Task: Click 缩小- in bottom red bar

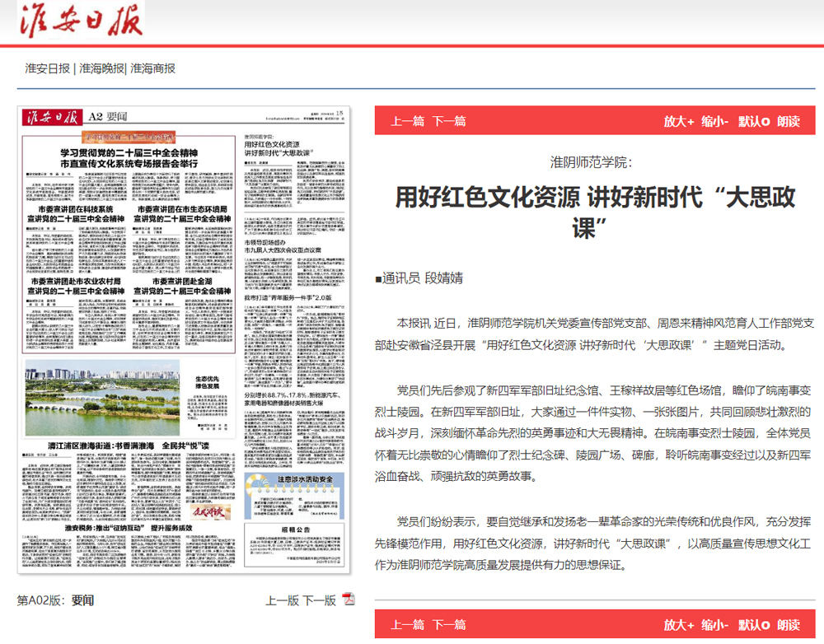Action: point(714,624)
